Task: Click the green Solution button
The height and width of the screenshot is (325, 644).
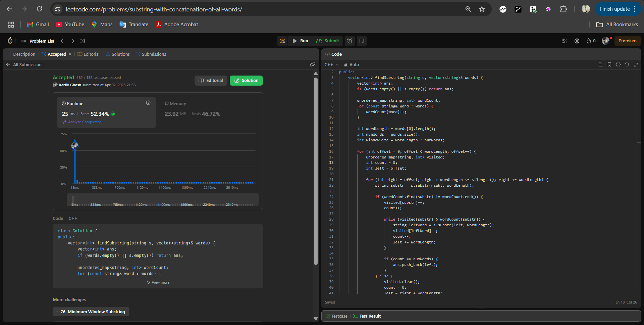Action: [x=246, y=81]
